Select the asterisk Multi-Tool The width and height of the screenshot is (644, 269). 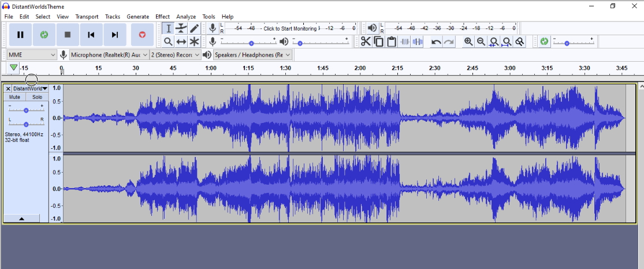tap(194, 42)
